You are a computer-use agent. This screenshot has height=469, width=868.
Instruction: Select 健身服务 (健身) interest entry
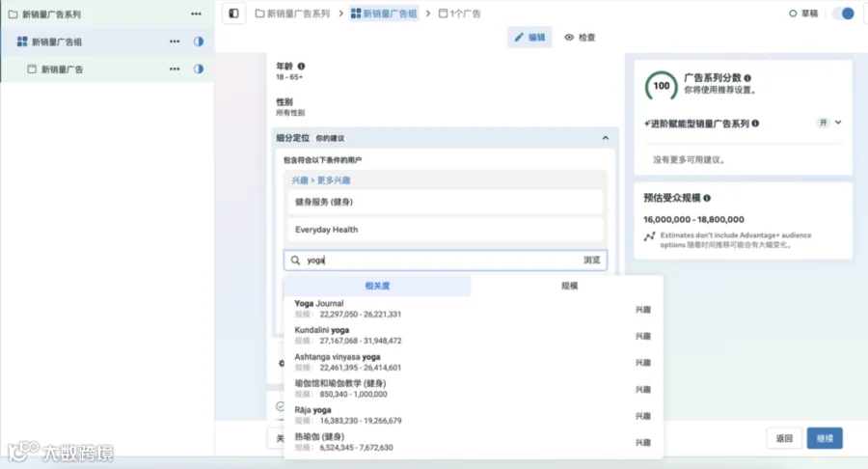coord(445,202)
